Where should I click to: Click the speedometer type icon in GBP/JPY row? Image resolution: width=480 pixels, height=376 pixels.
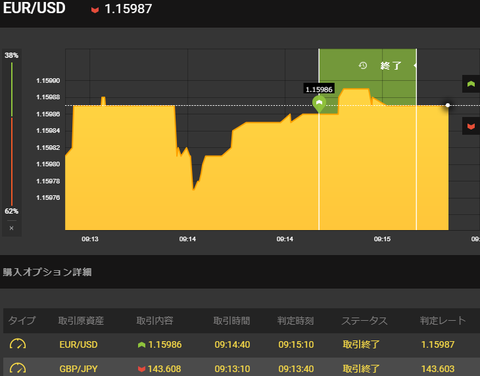pos(18,368)
